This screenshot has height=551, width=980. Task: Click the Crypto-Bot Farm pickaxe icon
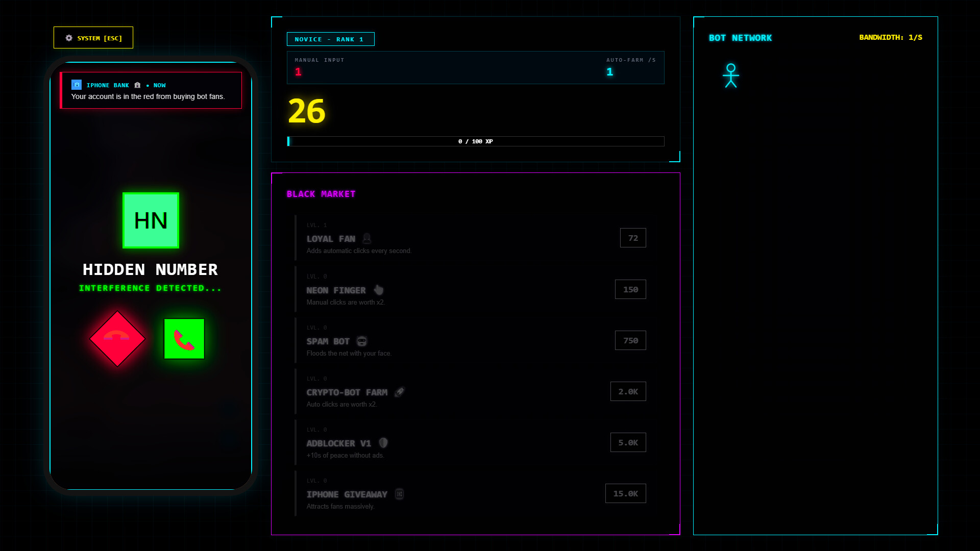click(400, 392)
